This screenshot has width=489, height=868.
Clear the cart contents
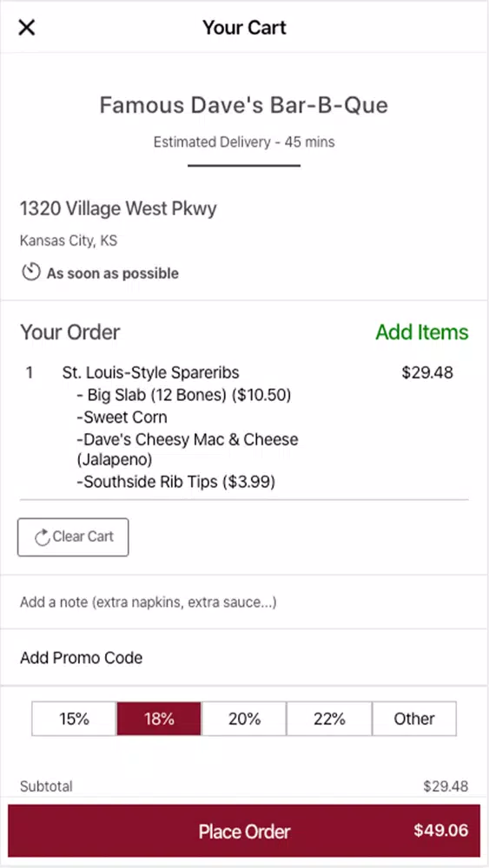tap(73, 537)
